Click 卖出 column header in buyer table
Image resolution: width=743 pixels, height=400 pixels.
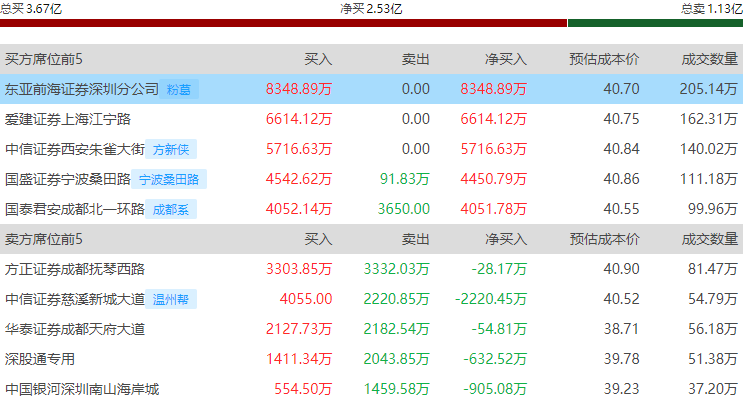pyautogui.click(x=416, y=59)
